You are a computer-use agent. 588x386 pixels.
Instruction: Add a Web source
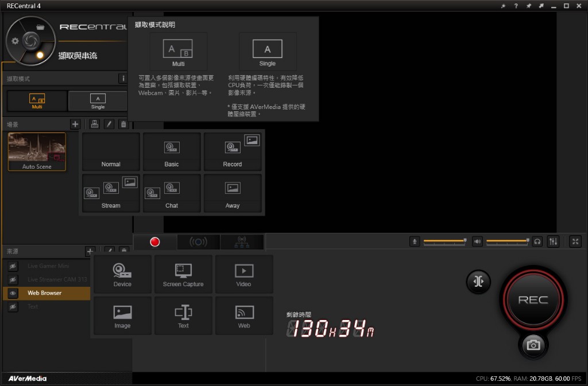243,315
